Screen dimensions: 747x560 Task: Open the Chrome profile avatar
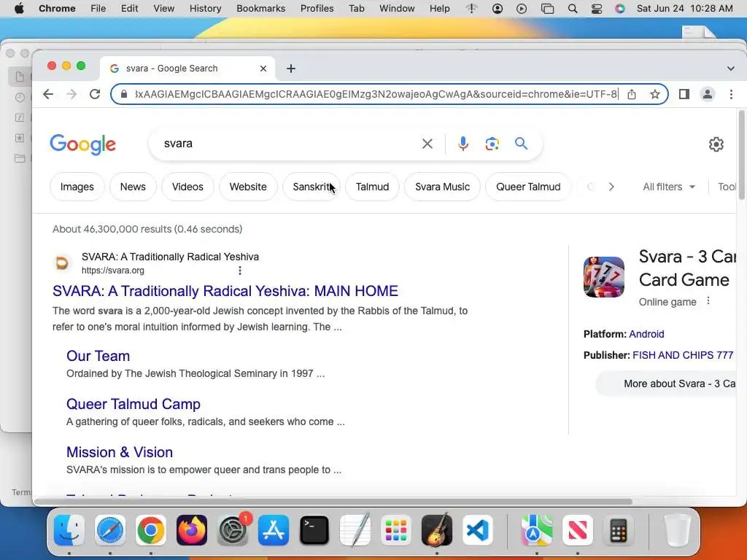click(x=708, y=94)
